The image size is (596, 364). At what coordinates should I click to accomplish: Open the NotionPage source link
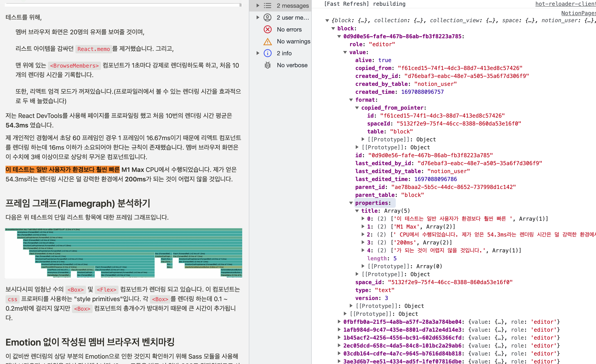(x=578, y=13)
